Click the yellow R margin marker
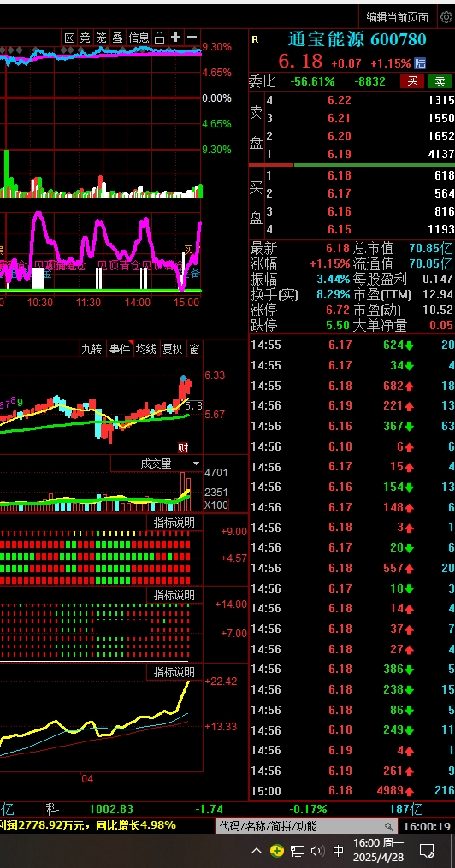This screenshot has width=455, height=868. tap(255, 39)
